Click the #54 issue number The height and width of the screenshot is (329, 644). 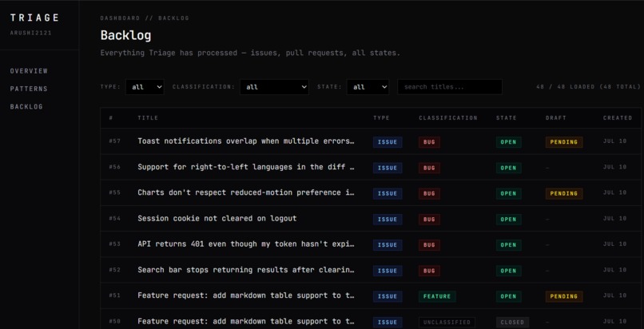point(114,219)
